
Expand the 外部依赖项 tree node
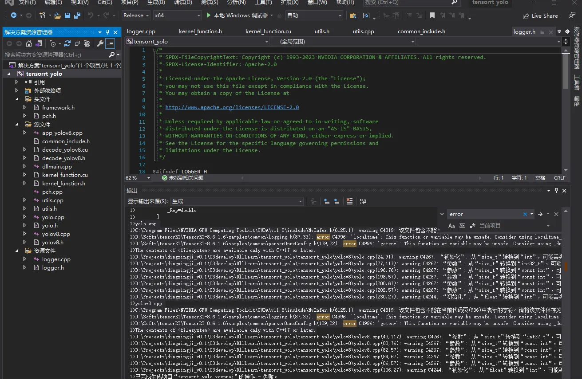[17, 90]
